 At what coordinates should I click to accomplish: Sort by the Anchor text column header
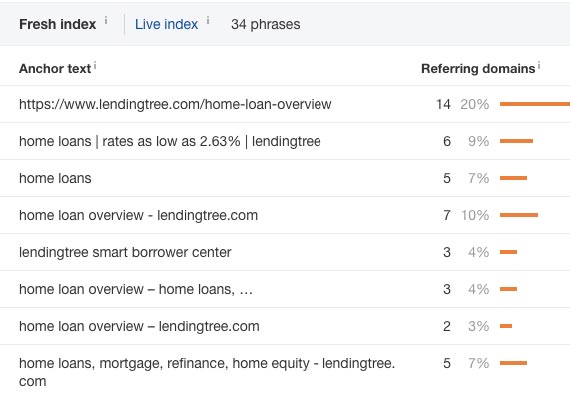coord(55,68)
